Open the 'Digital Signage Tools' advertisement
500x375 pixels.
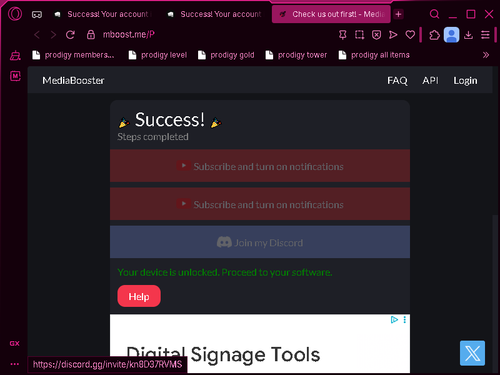(260, 344)
